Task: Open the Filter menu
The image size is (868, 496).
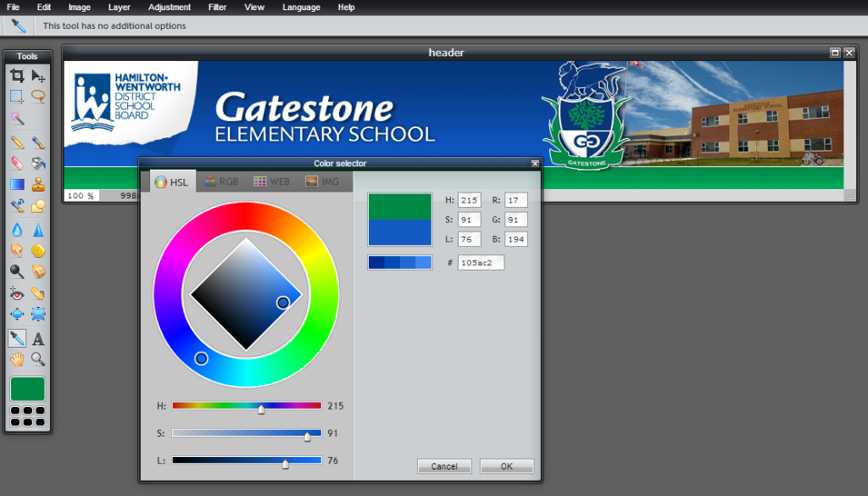Action: [x=217, y=7]
